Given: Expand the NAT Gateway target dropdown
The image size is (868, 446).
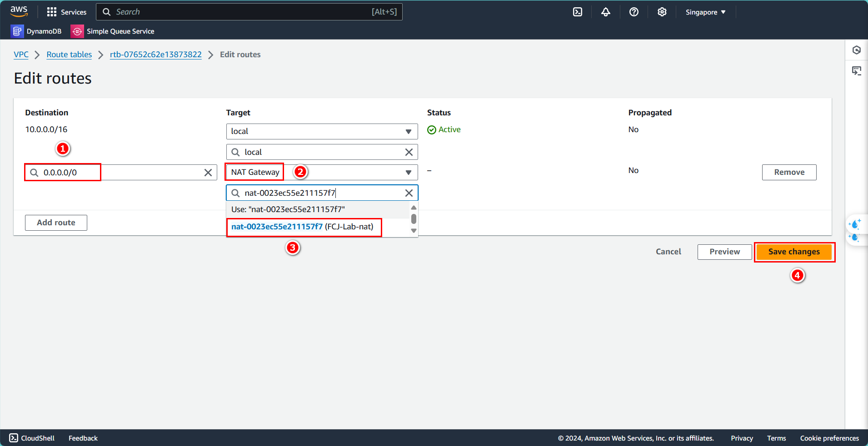Looking at the screenshot, I should point(408,173).
